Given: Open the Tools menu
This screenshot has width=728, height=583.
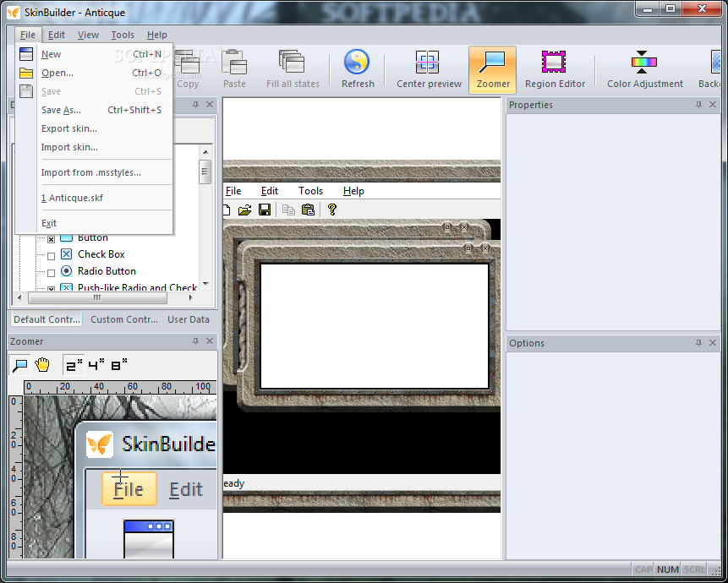Looking at the screenshot, I should 123,35.
